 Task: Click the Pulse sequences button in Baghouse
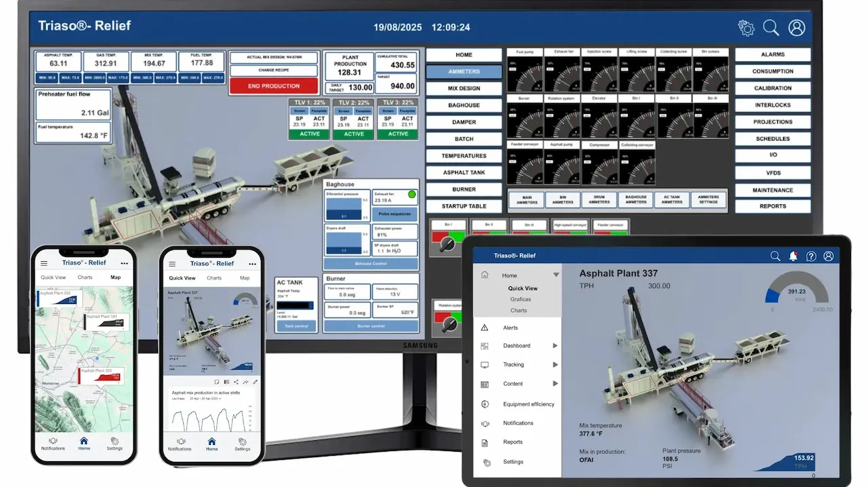click(x=395, y=214)
